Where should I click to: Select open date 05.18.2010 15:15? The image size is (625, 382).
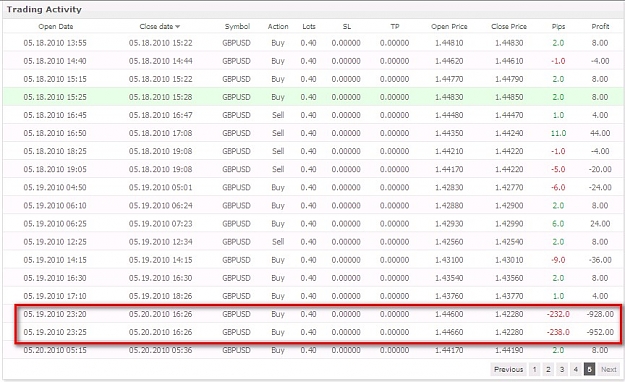(x=55, y=79)
